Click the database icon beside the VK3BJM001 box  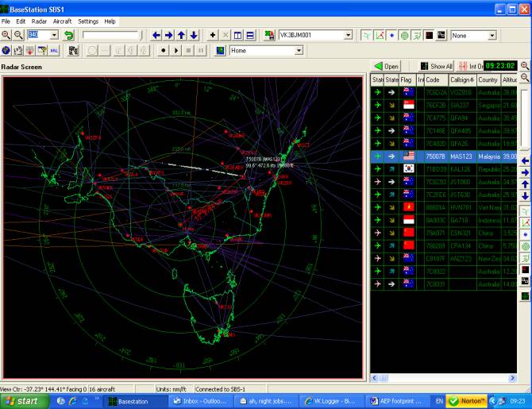(x=269, y=35)
